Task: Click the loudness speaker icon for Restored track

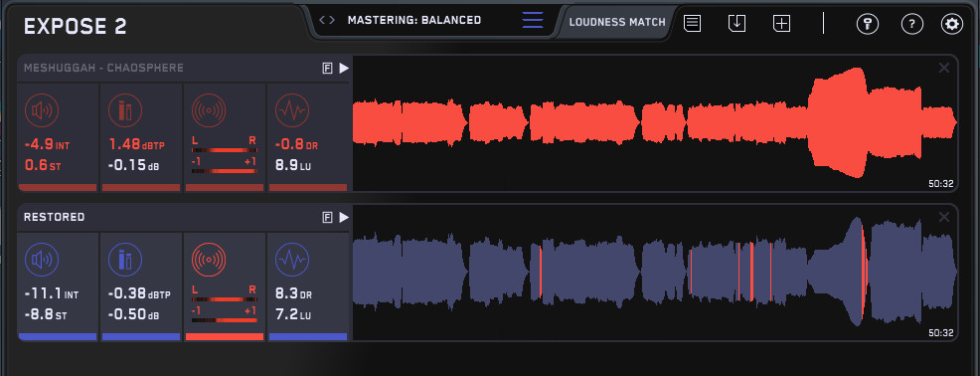Action: pos(42,260)
